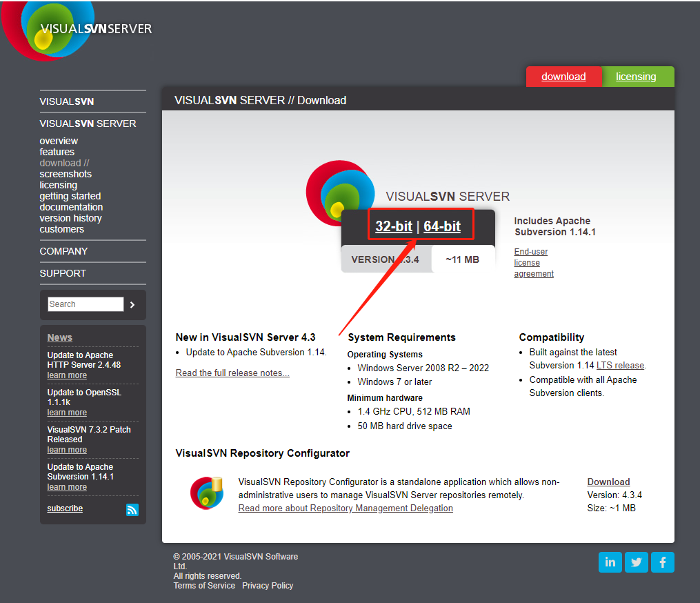The image size is (700, 603).
Task: Click "50 MB hard drive space" text
Action: [405, 426]
